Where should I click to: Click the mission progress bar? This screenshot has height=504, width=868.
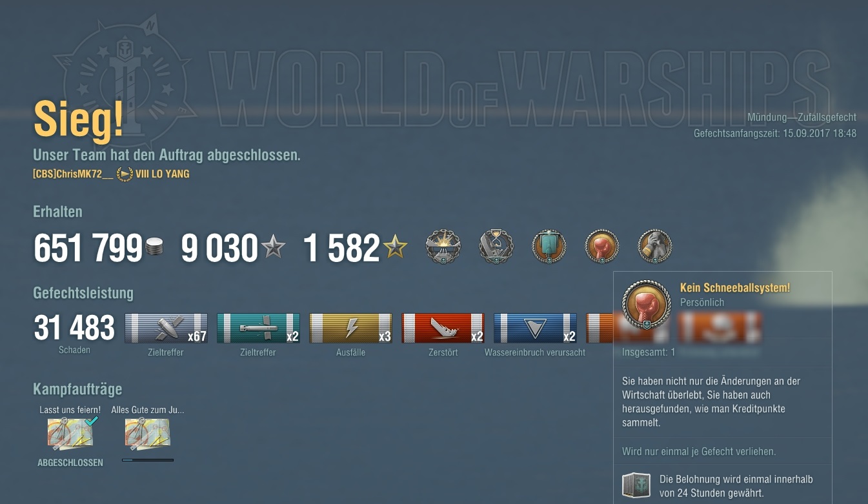coord(148,460)
